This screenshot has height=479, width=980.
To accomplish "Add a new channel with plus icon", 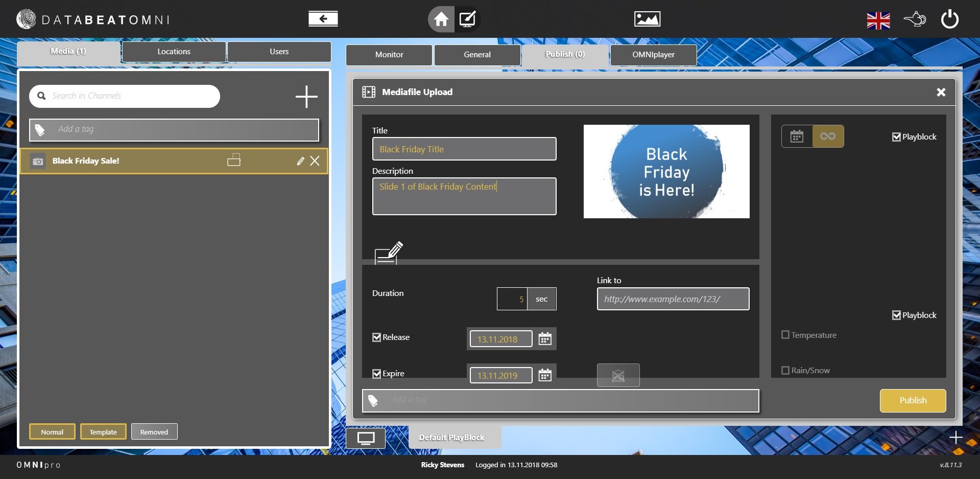I will (306, 96).
